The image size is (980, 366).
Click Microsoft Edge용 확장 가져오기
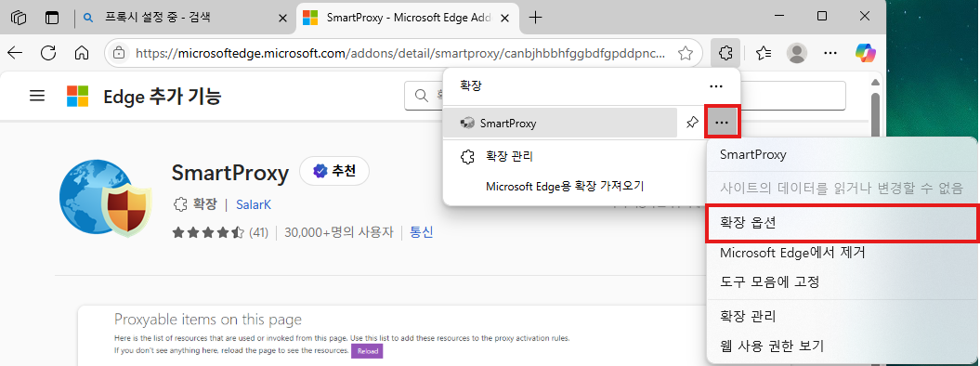click(x=565, y=186)
